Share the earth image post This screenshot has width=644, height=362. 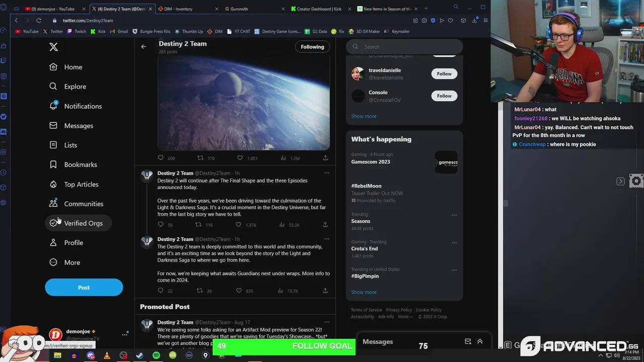pos(326,158)
